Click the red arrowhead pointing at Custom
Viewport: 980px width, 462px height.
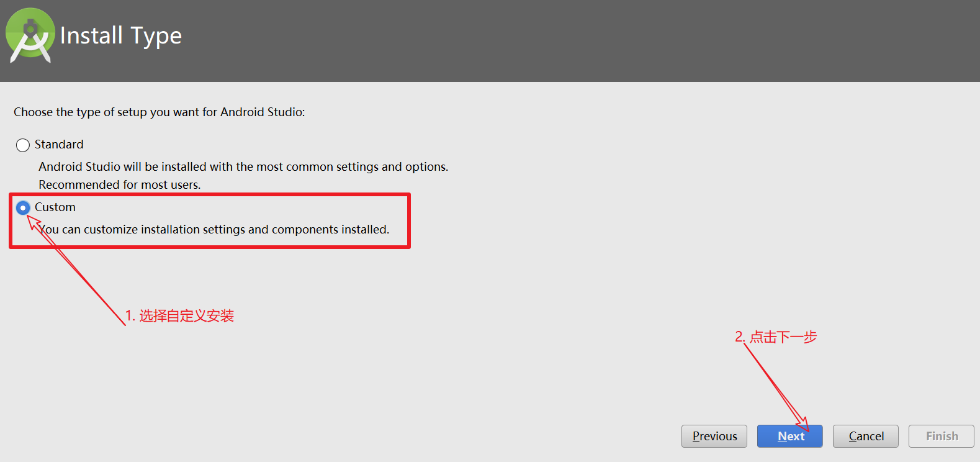pos(34,222)
